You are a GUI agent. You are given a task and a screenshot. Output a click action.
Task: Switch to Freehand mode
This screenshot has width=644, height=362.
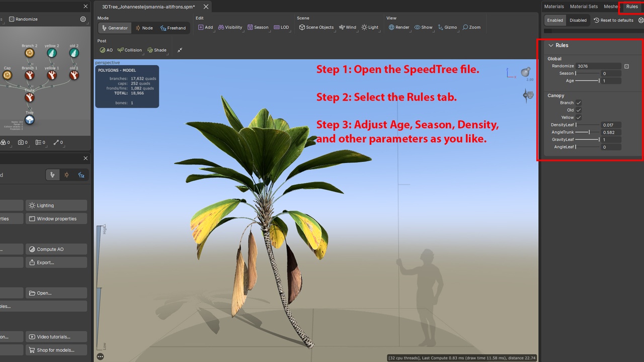coord(173,28)
